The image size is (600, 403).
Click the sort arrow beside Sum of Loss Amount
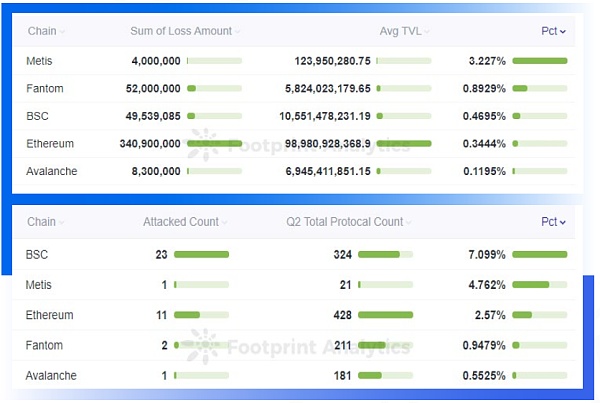click(x=237, y=32)
